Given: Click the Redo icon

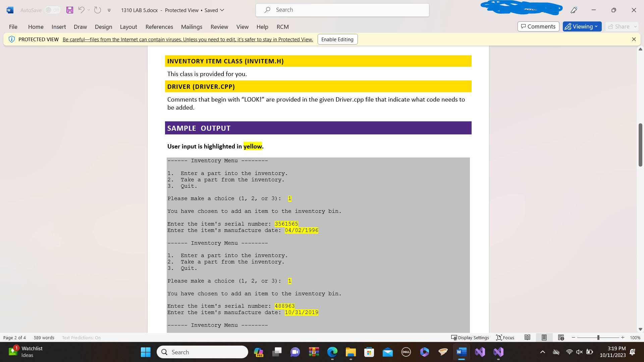Looking at the screenshot, I should pos(97,10).
